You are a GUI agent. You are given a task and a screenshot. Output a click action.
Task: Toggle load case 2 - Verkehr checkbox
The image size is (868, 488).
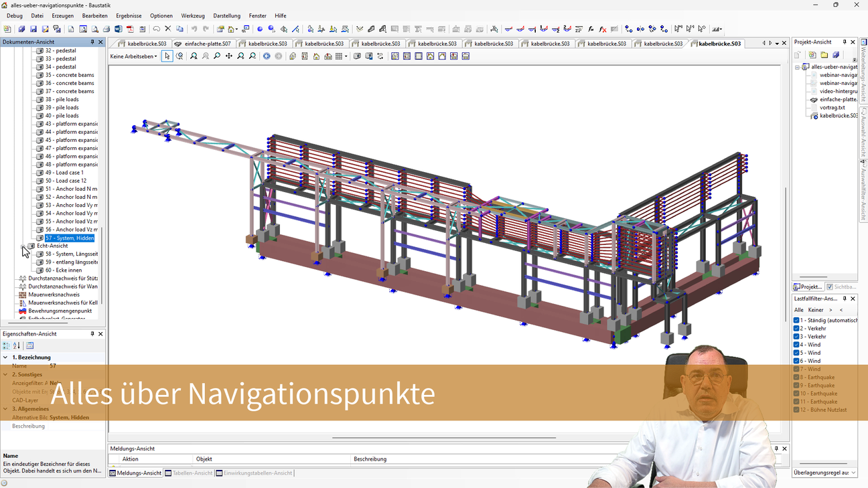pos(796,329)
